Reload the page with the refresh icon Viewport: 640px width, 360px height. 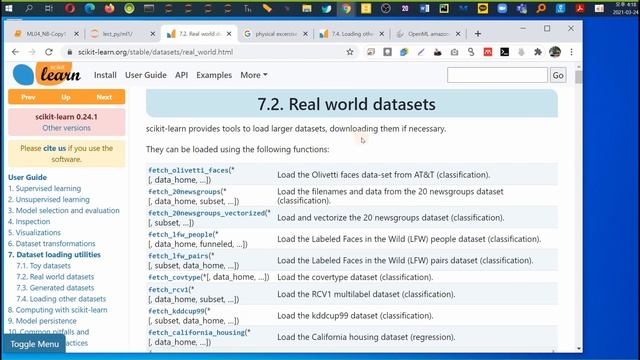(49, 52)
